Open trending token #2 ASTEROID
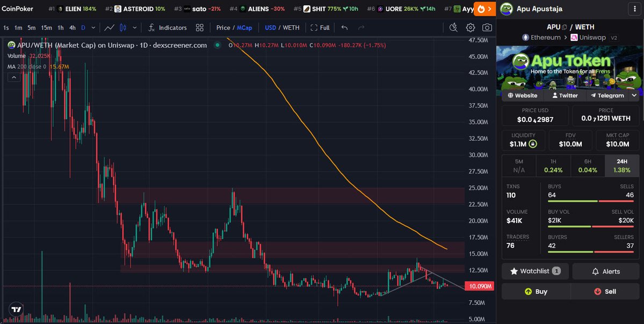 click(x=135, y=9)
